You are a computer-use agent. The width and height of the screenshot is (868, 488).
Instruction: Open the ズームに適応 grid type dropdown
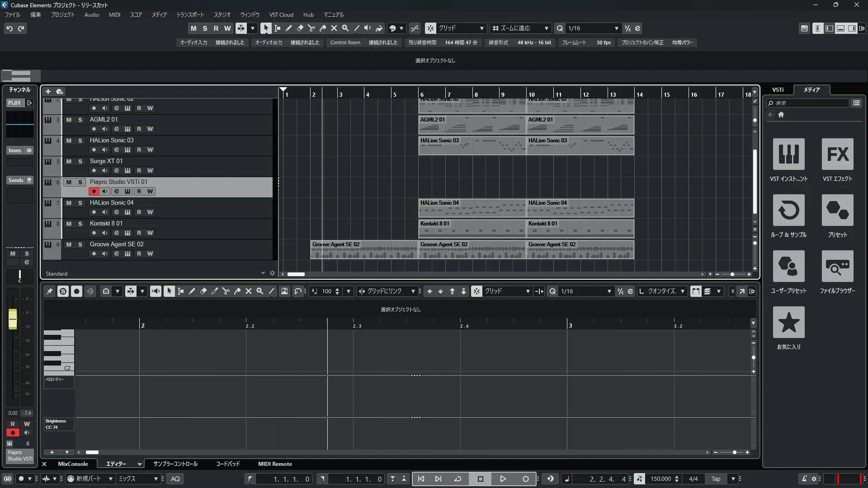pos(546,28)
